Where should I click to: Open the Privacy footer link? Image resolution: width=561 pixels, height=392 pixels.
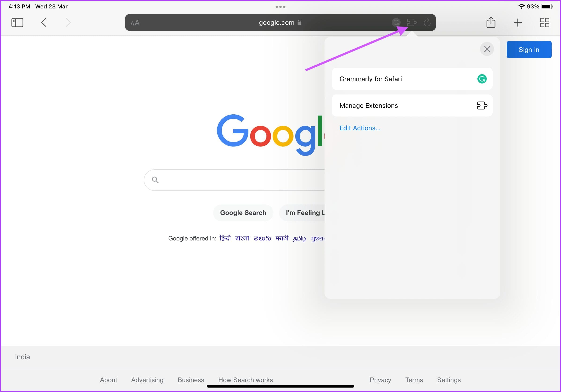coord(380,380)
